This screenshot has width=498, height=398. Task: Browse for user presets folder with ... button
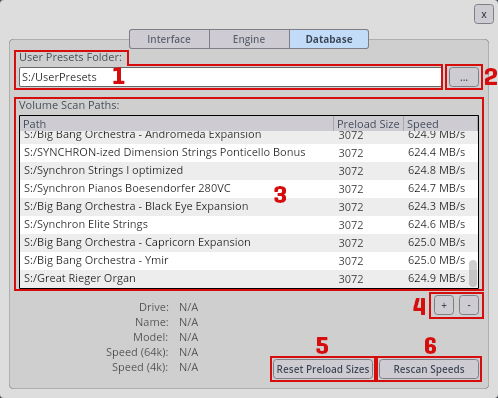click(464, 77)
